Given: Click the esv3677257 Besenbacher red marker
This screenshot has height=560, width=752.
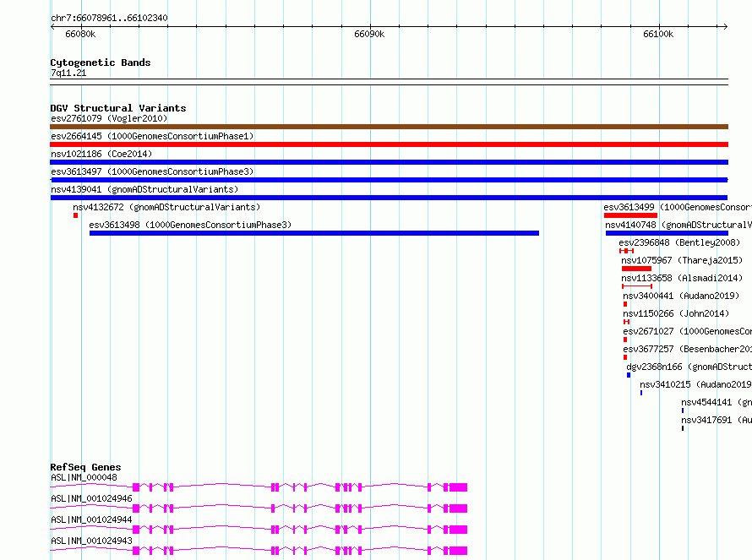Looking at the screenshot, I should 625,357.
